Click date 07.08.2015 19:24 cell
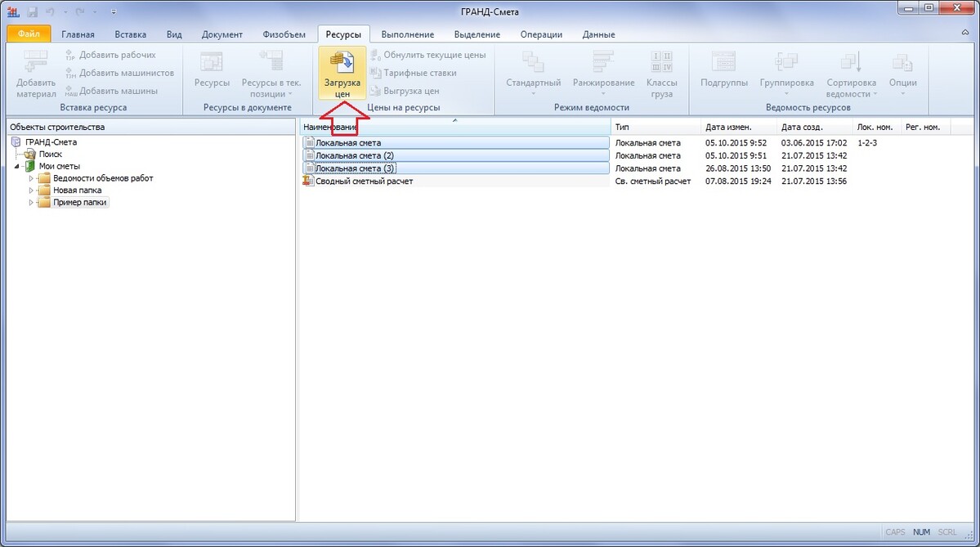 (x=738, y=182)
